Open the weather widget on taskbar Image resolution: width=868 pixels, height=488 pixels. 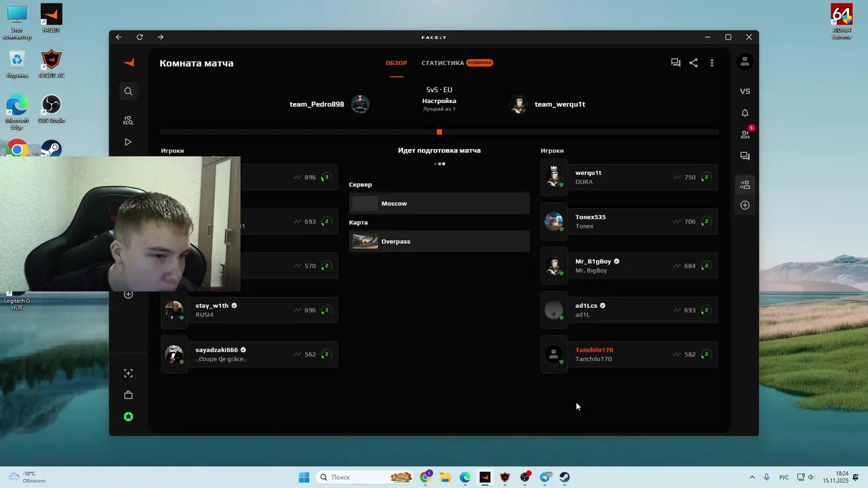(27, 477)
